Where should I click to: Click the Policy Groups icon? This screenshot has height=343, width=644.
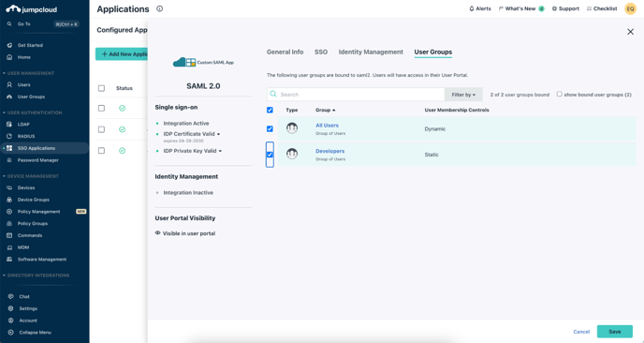(9, 223)
